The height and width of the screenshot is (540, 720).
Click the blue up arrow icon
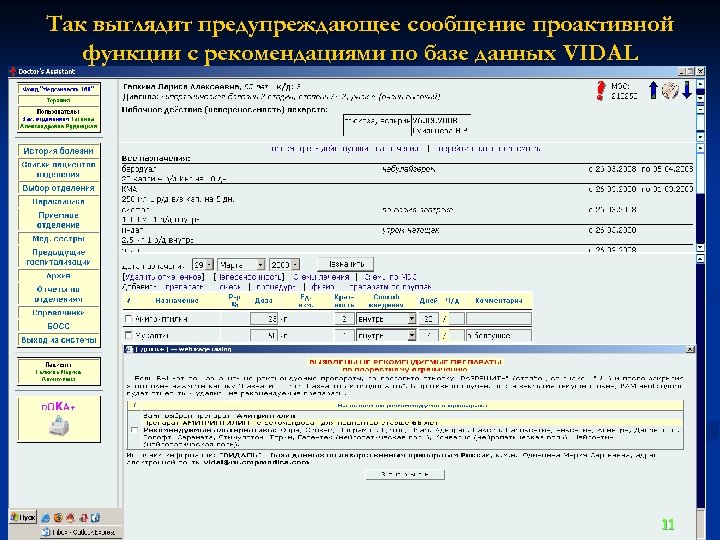pos(653,90)
